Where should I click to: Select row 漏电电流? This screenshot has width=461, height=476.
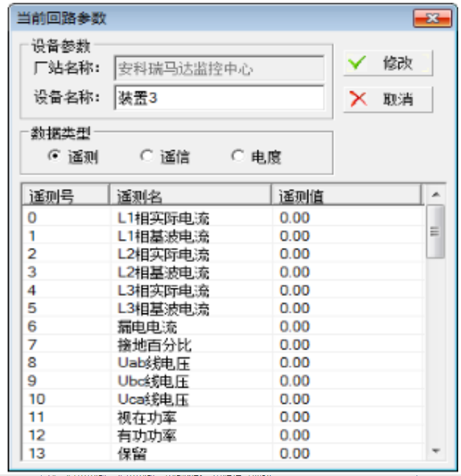tap(223, 327)
